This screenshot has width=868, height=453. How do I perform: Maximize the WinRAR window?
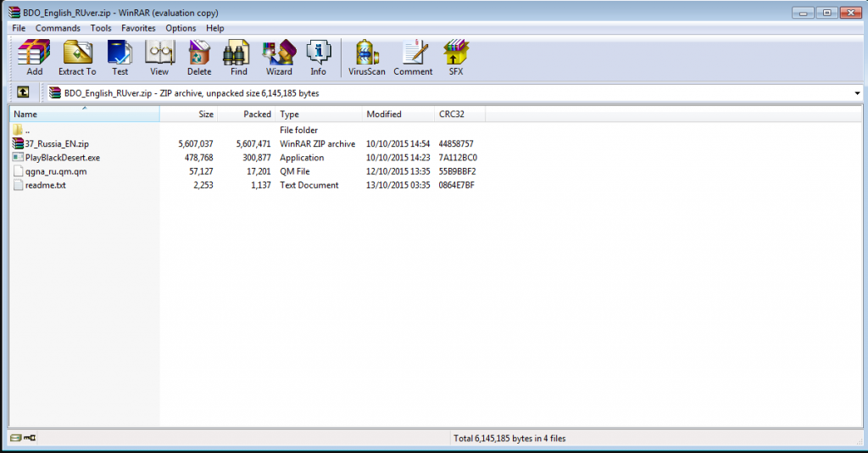coord(827,12)
